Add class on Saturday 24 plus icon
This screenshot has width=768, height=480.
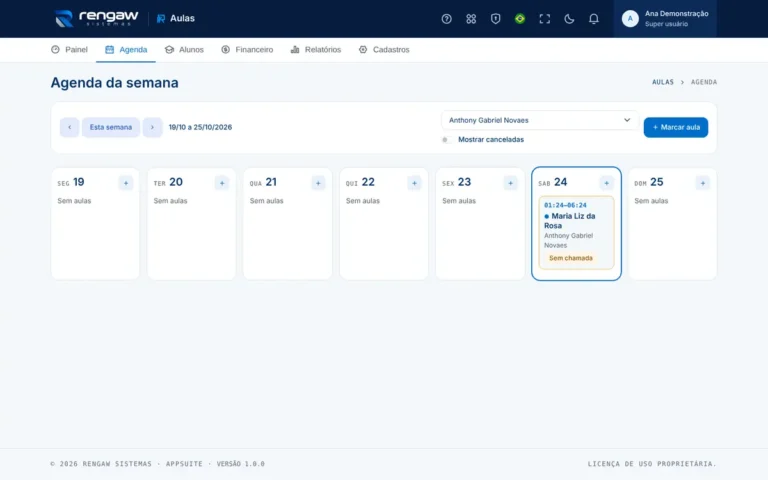(x=606, y=183)
